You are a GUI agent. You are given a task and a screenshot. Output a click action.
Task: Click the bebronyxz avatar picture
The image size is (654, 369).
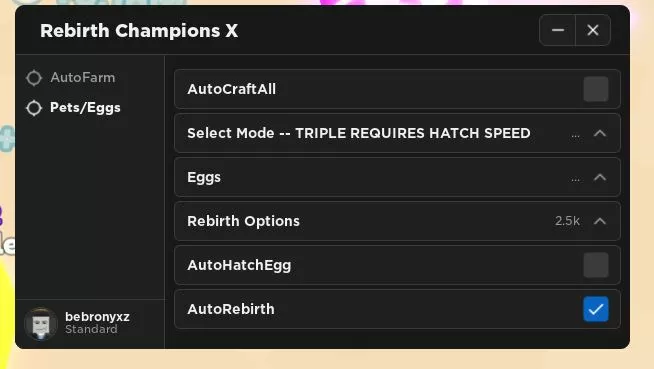(40, 324)
